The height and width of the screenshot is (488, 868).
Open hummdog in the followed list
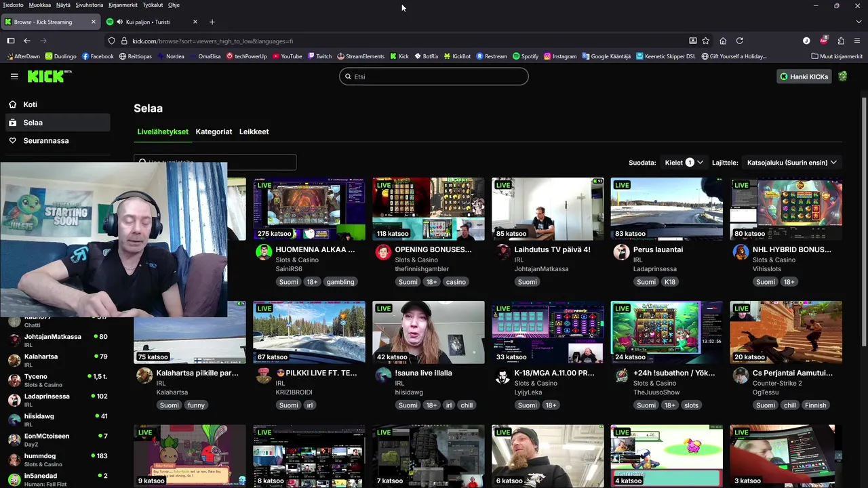(x=57, y=460)
